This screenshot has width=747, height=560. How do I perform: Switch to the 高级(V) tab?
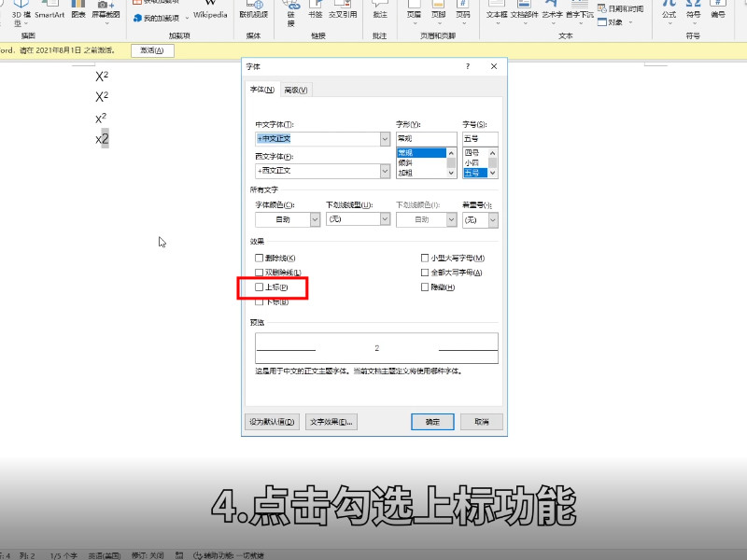tap(296, 90)
